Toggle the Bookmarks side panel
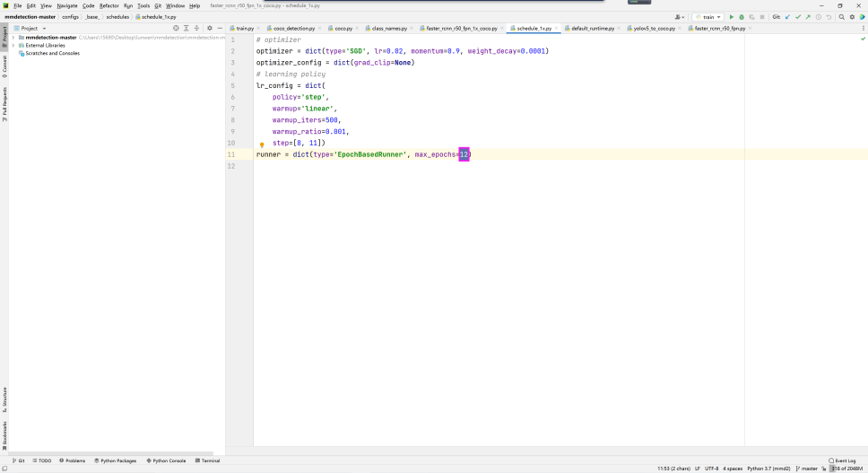This screenshot has height=473, width=868. (x=4, y=435)
